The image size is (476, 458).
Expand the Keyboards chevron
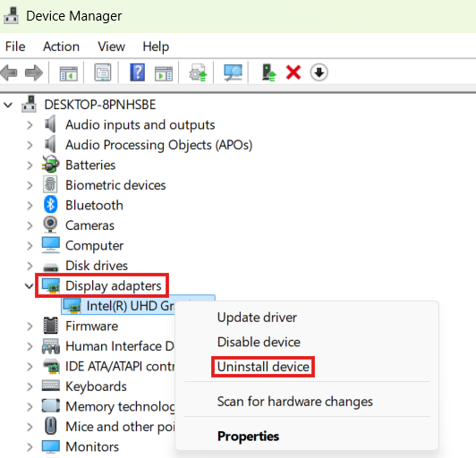(30, 386)
